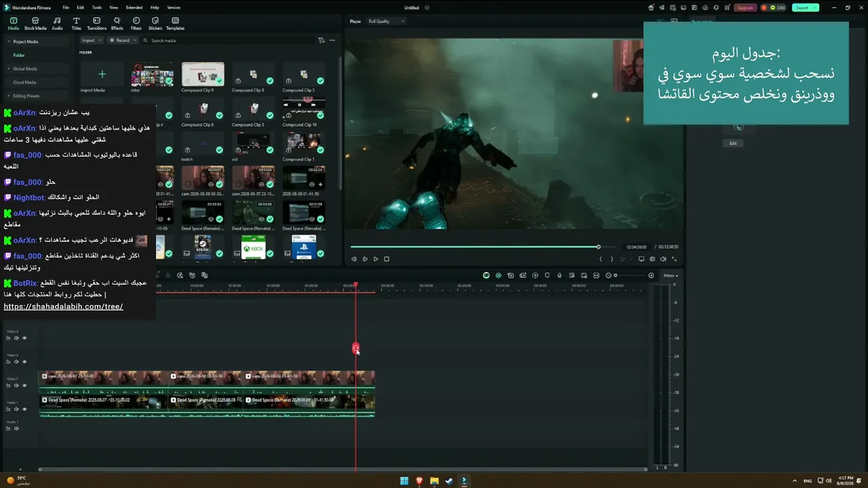Take a snapshot of the preview
The image size is (868, 488).
tap(652, 259)
